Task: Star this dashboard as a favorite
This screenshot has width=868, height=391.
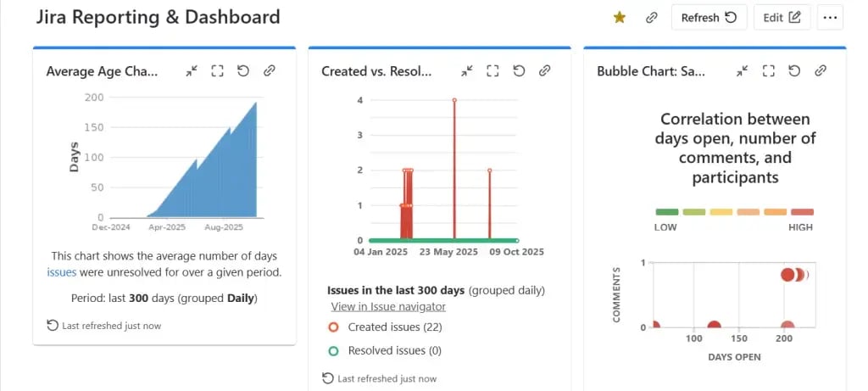Action: [x=620, y=17]
